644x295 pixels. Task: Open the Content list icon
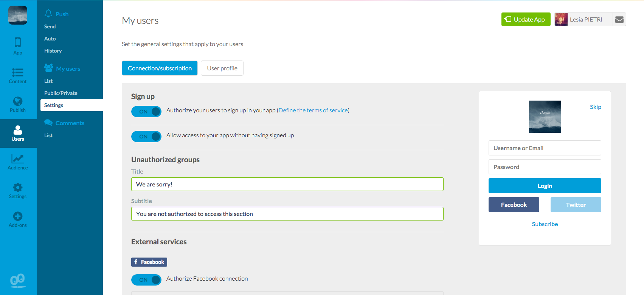[18, 72]
